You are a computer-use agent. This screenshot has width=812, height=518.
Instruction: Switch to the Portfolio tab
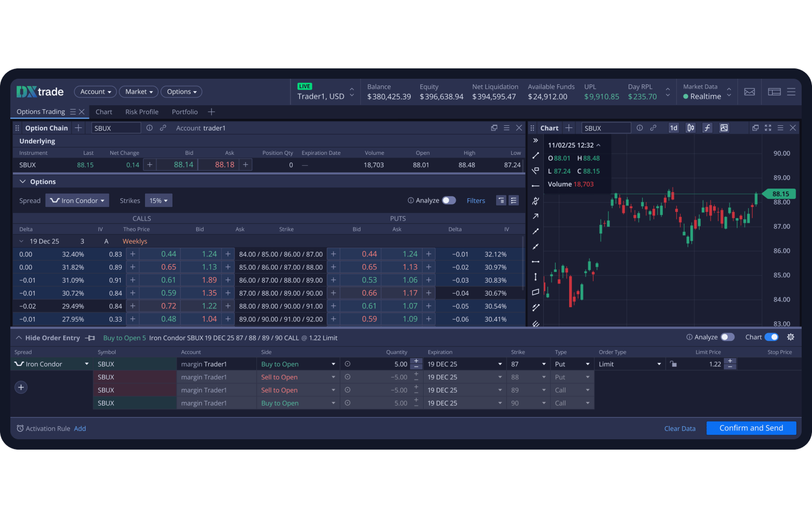pos(185,112)
